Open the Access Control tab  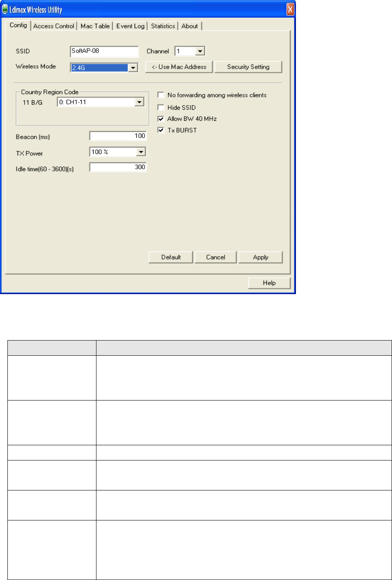54,26
